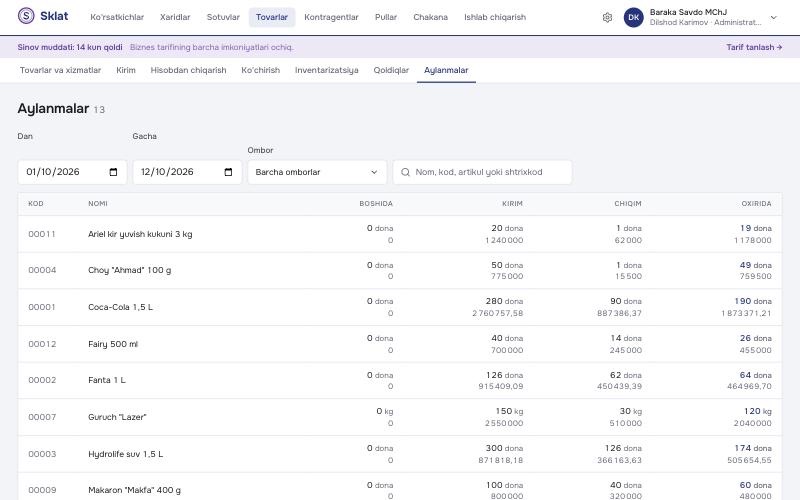Open calendar picker for Gacha date

[228, 172]
